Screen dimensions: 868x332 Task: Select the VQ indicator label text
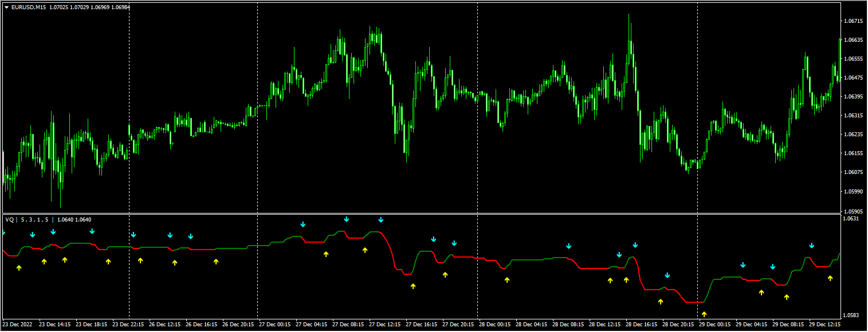(x=9, y=219)
